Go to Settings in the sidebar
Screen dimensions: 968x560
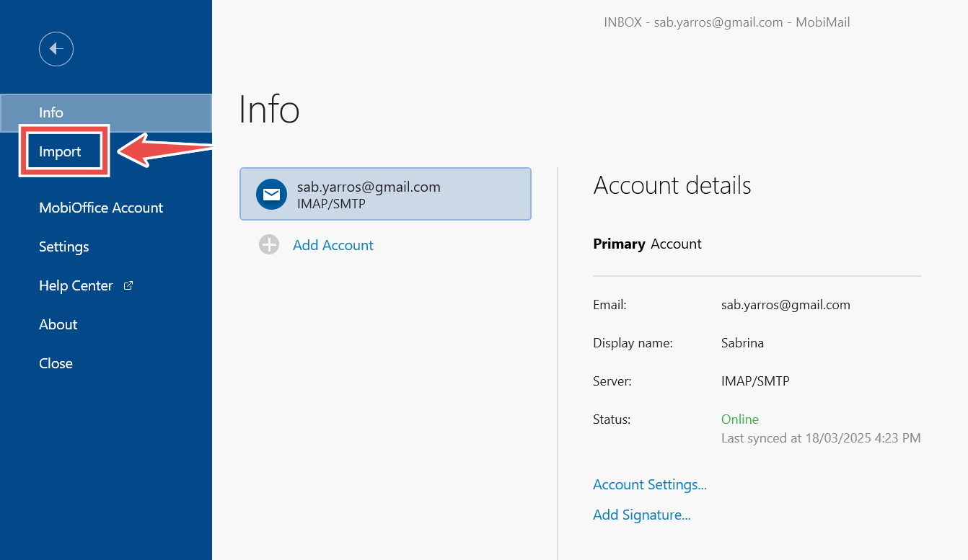pos(64,246)
